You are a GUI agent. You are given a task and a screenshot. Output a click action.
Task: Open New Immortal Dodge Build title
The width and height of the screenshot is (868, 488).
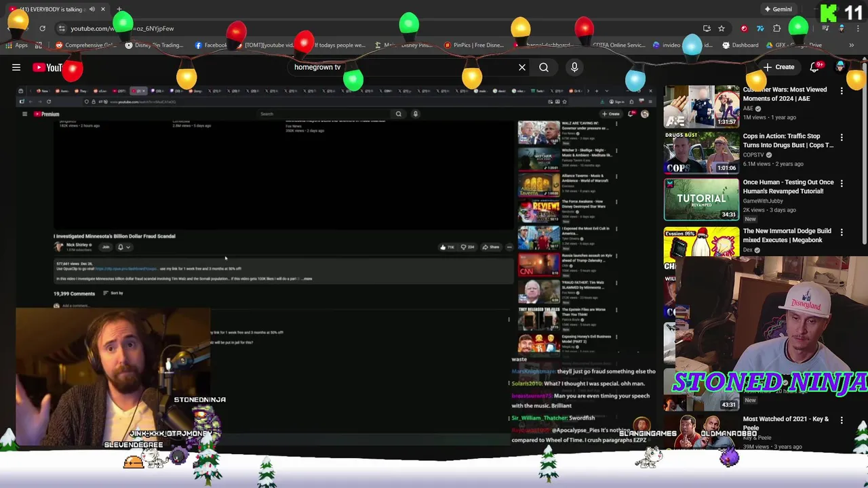pos(787,235)
